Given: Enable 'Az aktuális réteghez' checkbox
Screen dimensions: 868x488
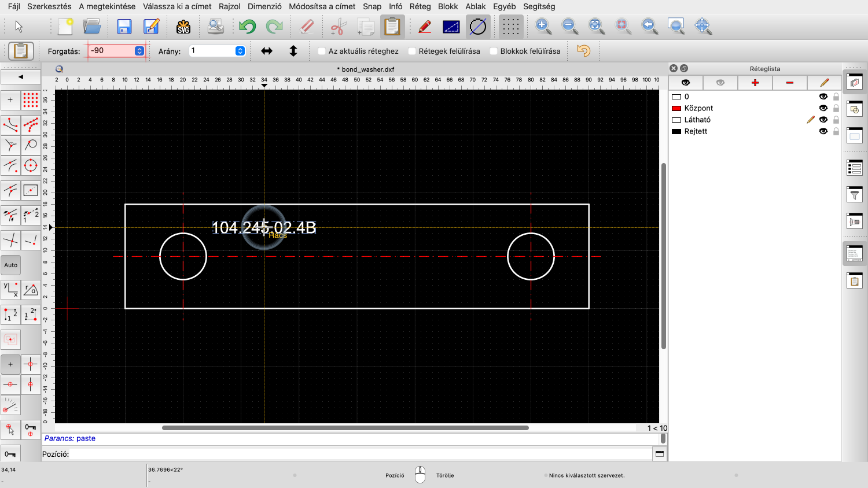Looking at the screenshot, I should (x=322, y=51).
